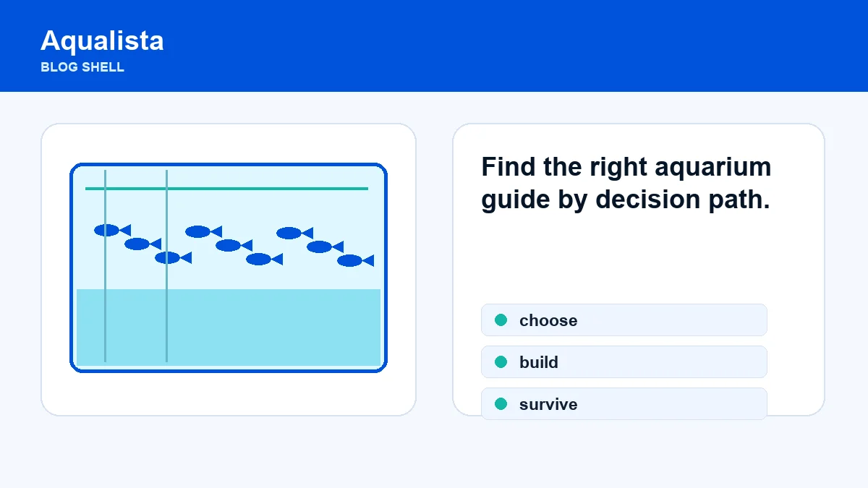This screenshot has width=868, height=488.
Task: Click the Aqualista site title
Action: (x=102, y=40)
